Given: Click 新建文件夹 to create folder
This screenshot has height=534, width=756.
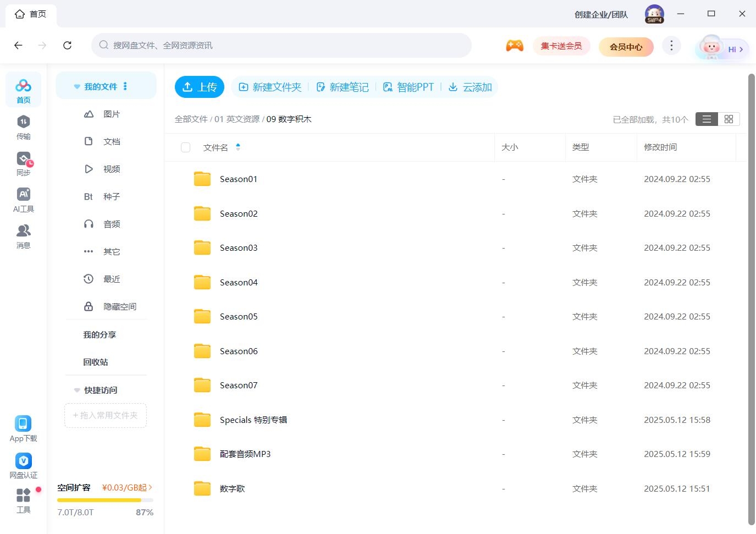Looking at the screenshot, I should 270,87.
